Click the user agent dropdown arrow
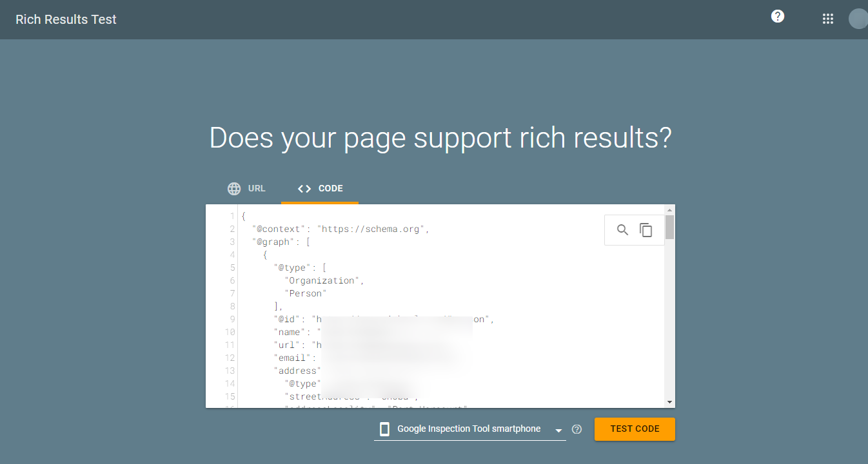This screenshot has height=464, width=868. pyautogui.click(x=558, y=430)
